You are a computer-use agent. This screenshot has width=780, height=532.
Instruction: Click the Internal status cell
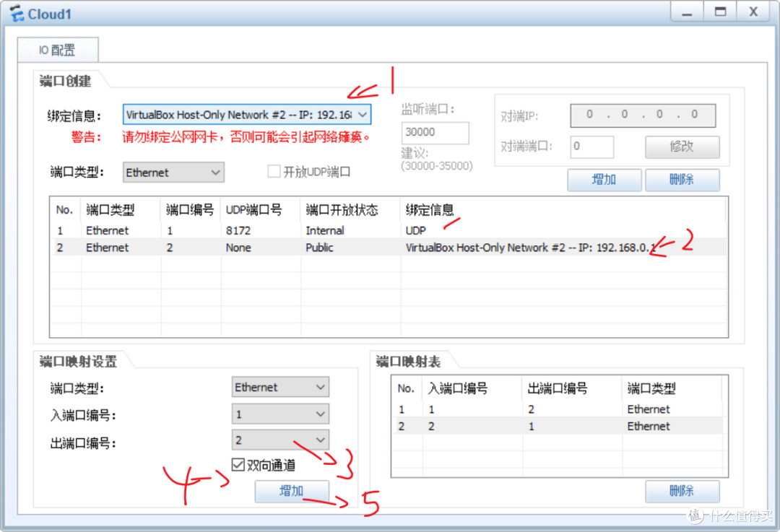pos(325,231)
